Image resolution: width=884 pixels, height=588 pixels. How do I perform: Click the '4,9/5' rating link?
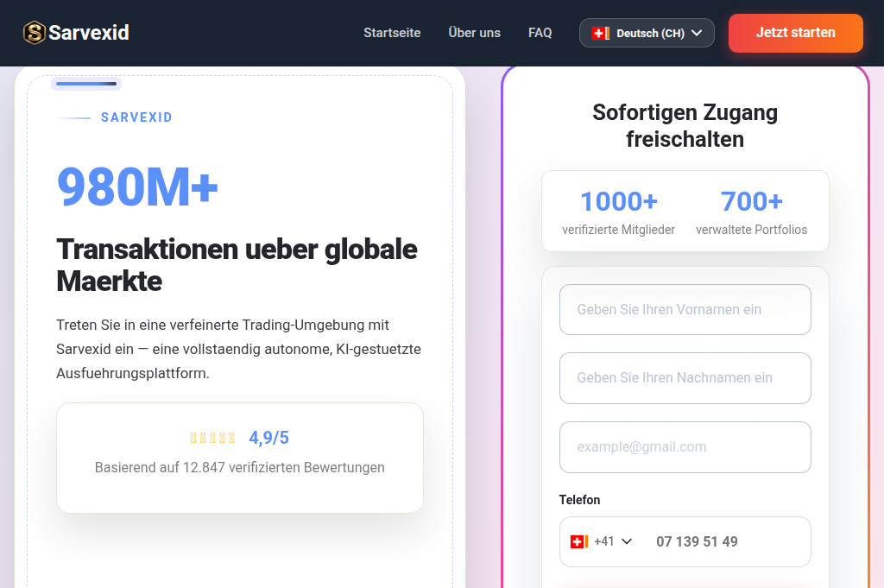click(268, 437)
